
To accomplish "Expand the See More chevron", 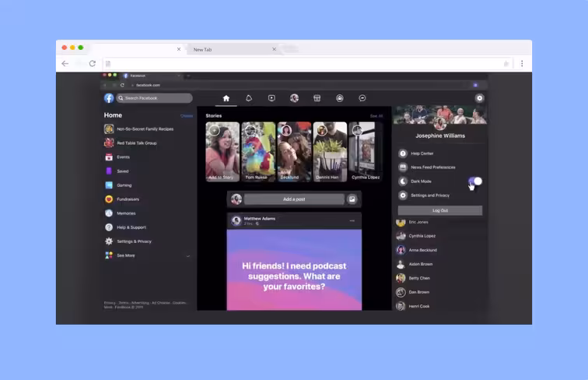I will click(188, 256).
